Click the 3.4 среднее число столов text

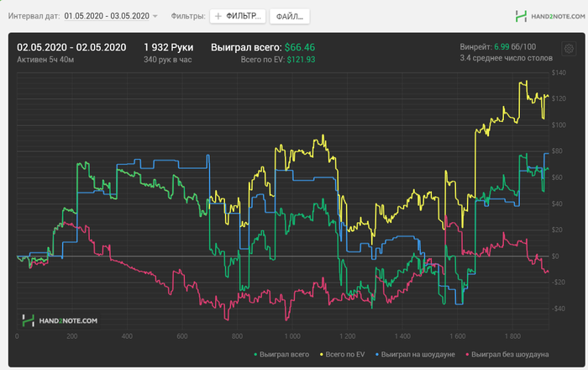pos(507,58)
